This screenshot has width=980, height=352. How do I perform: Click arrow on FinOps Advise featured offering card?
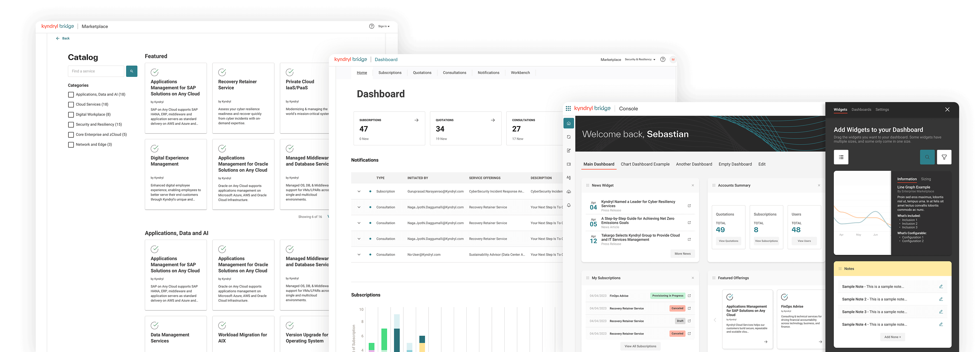pos(820,342)
